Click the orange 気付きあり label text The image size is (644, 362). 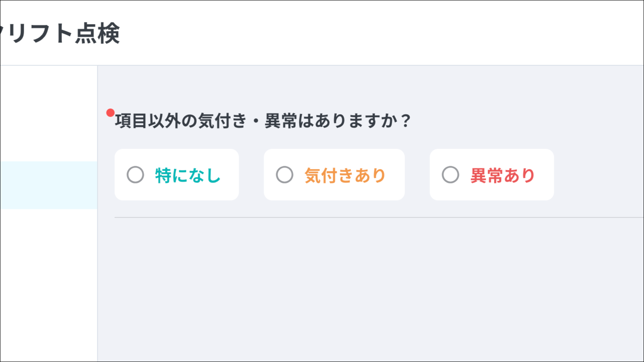tap(345, 175)
